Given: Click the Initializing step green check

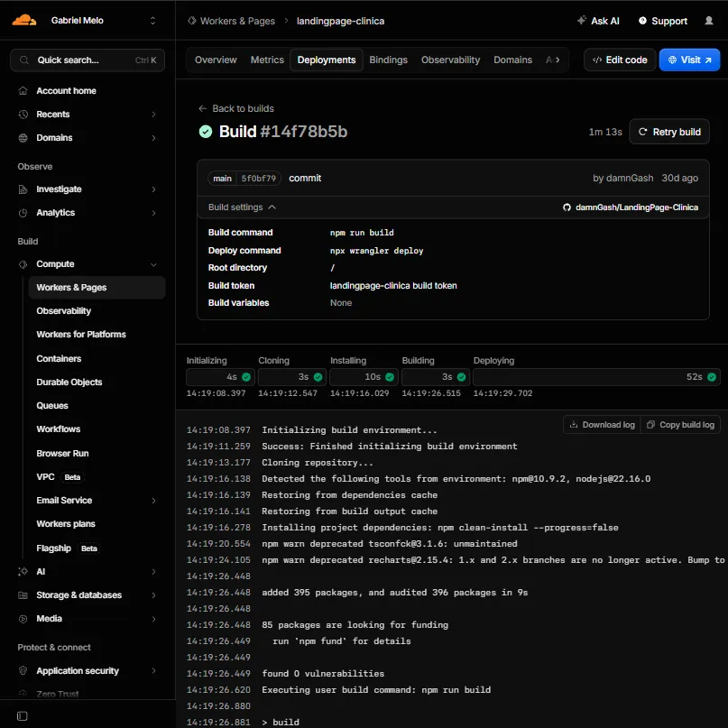Looking at the screenshot, I should coord(246,377).
